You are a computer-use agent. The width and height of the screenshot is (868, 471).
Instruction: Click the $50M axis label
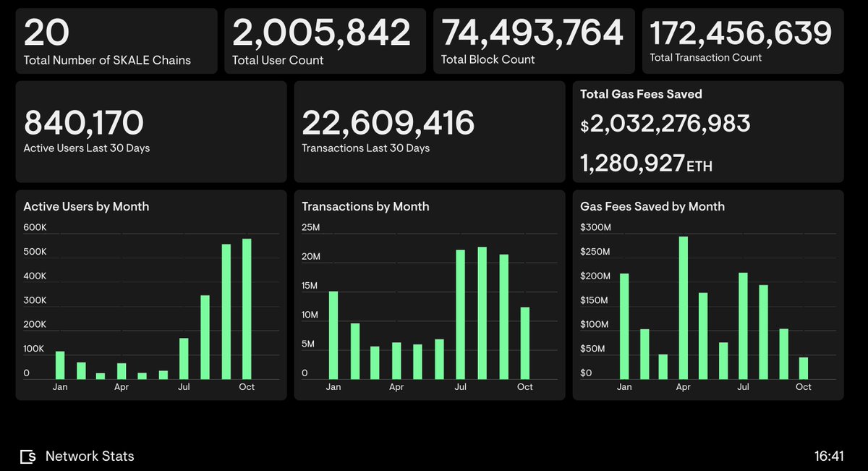tap(592, 349)
